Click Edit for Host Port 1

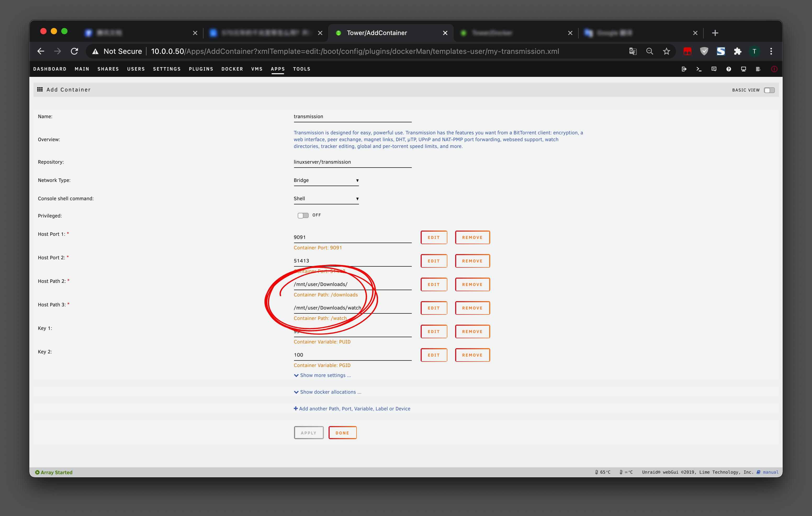pos(433,237)
